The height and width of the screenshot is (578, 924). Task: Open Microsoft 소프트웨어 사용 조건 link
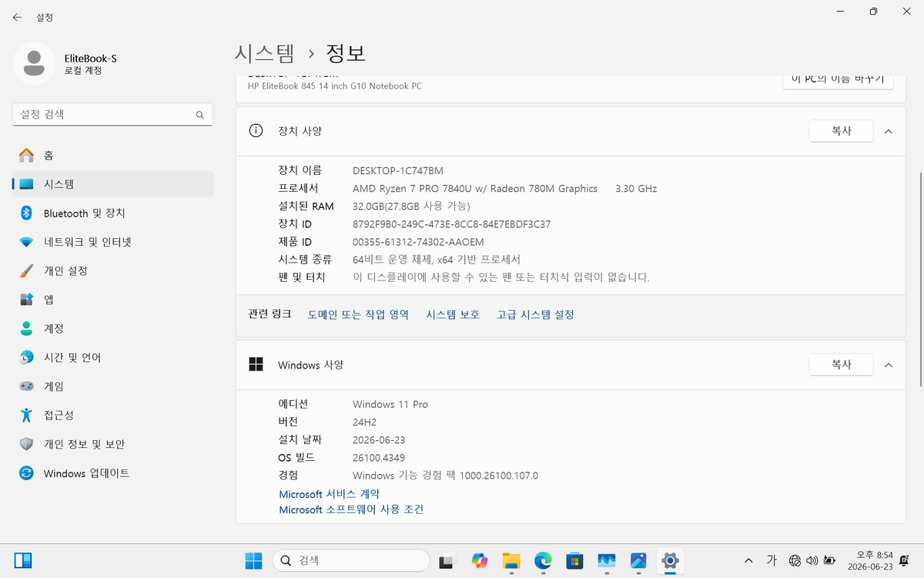coord(351,509)
